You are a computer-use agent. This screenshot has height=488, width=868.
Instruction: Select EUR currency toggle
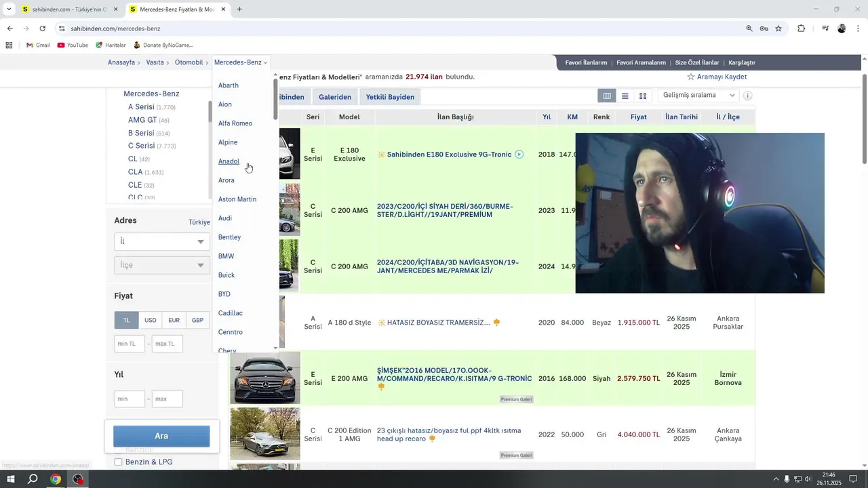[x=174, y=320]
